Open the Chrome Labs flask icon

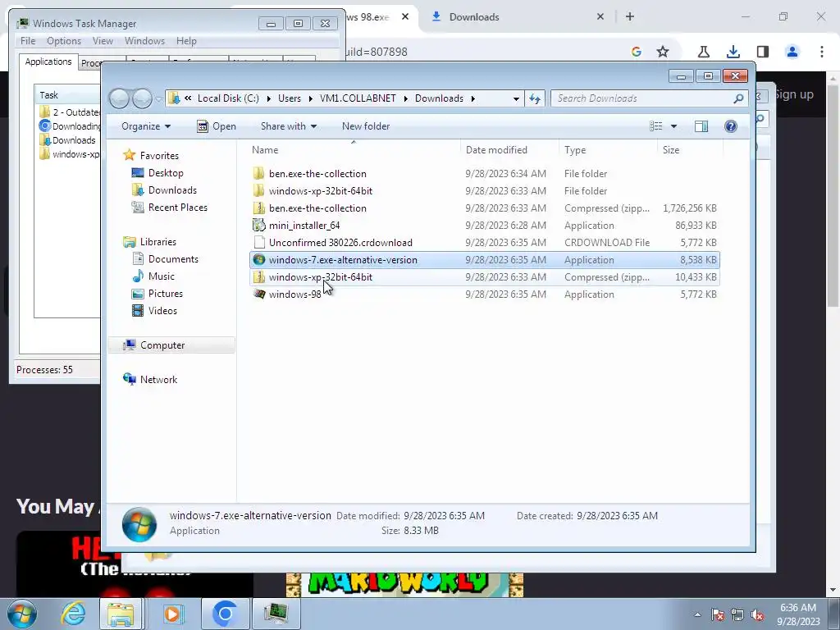pos(703,52)
